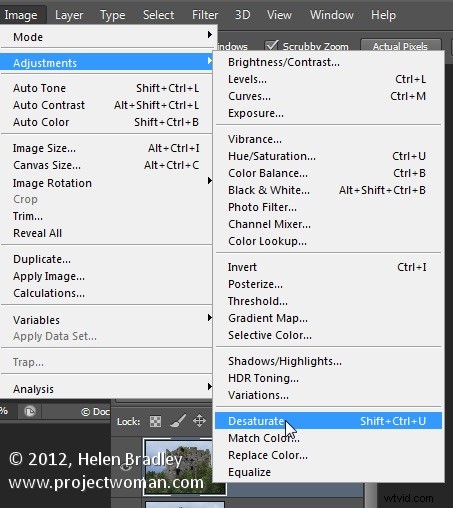Open Variations adjustment
The width and height of the screenshot is (453, 508).
click(328, 395)
